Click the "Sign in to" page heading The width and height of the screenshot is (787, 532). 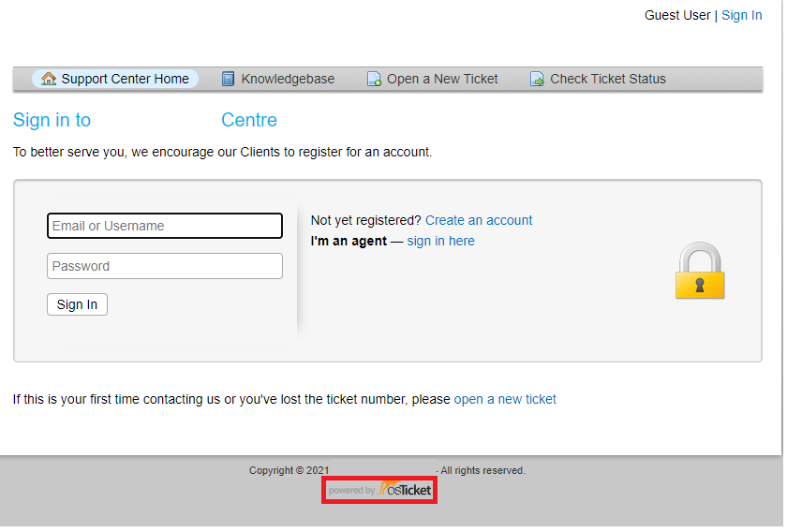pos(52,120)
